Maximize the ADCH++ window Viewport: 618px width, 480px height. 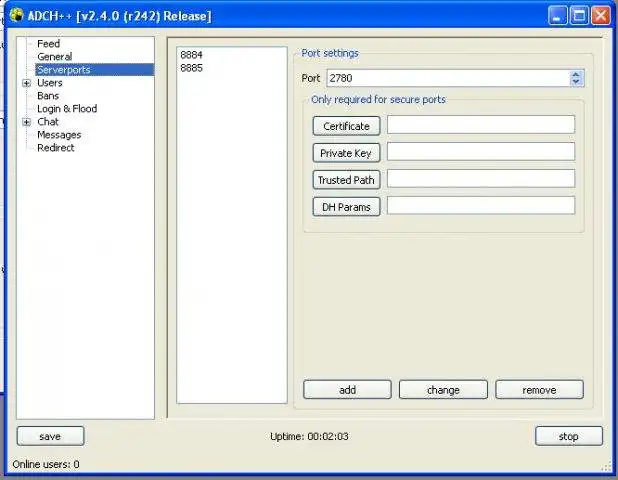point(579,16)
